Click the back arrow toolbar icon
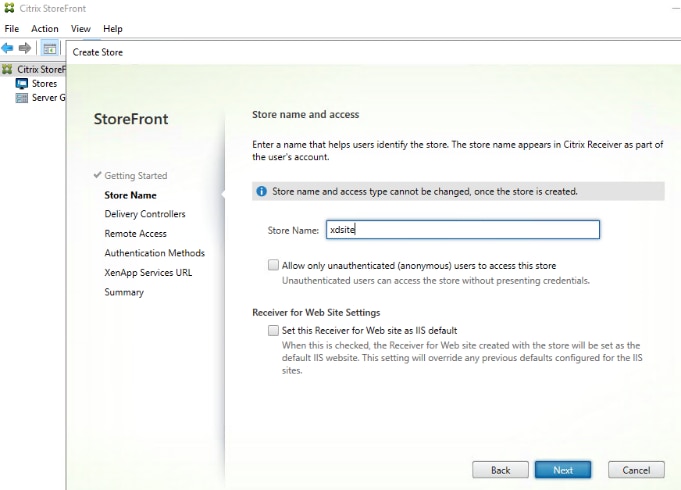 [8, 48]
